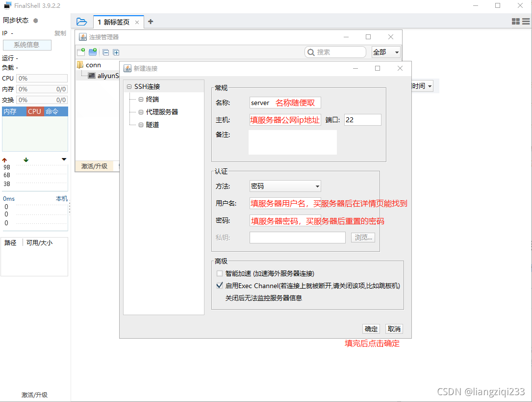Click the CPU usage bar
This screenshot has height=402, width=532.
coord(42,78)
